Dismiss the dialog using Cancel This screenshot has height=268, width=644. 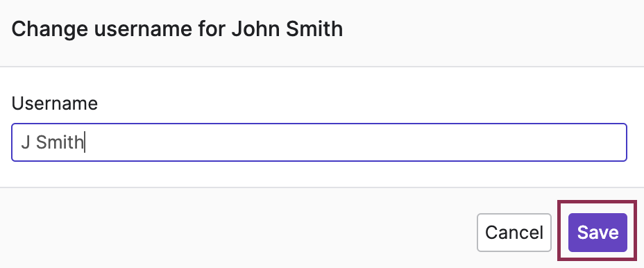tap(514, 233)
